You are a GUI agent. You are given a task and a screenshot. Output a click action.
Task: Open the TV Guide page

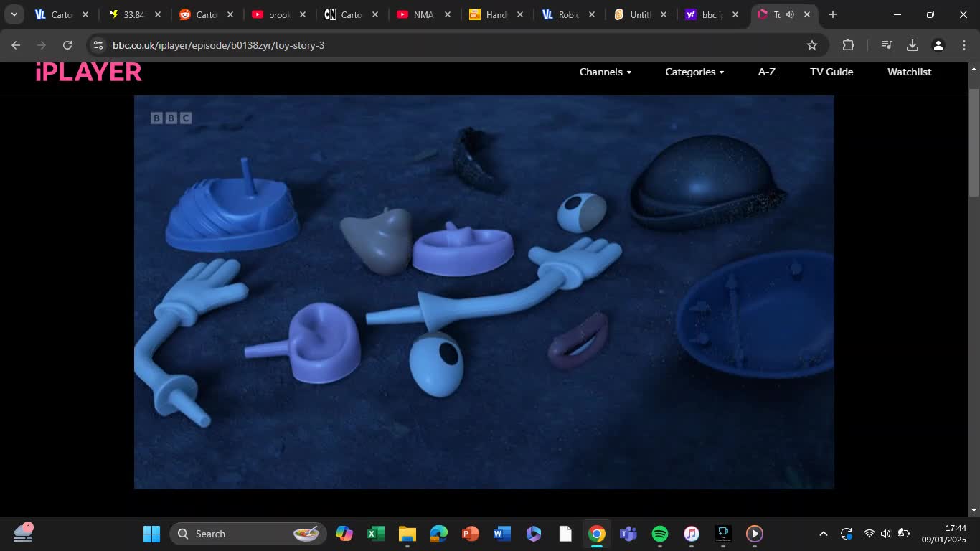pos(831,72)
